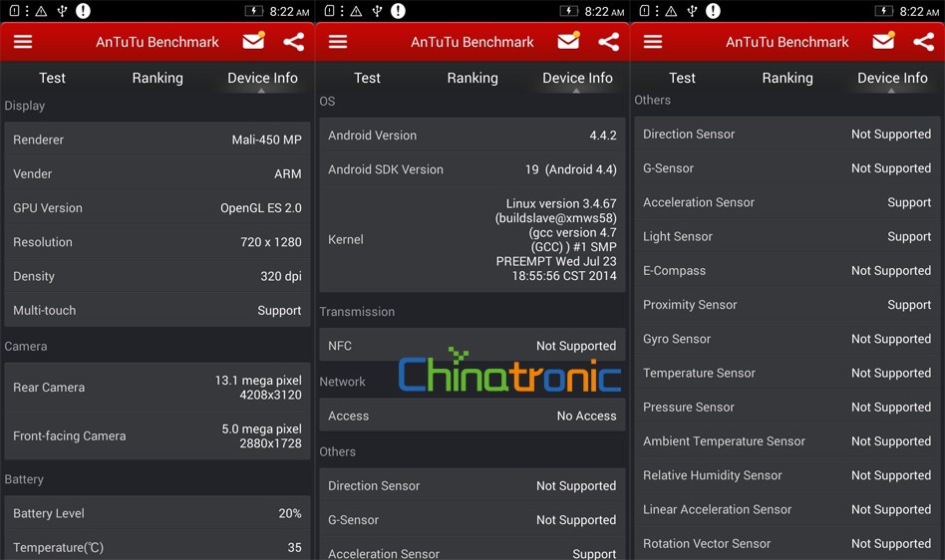Tap the mail envelope icon in rightmost screen
The width and height of the screenshot is (945, 560).
point(883,42)
